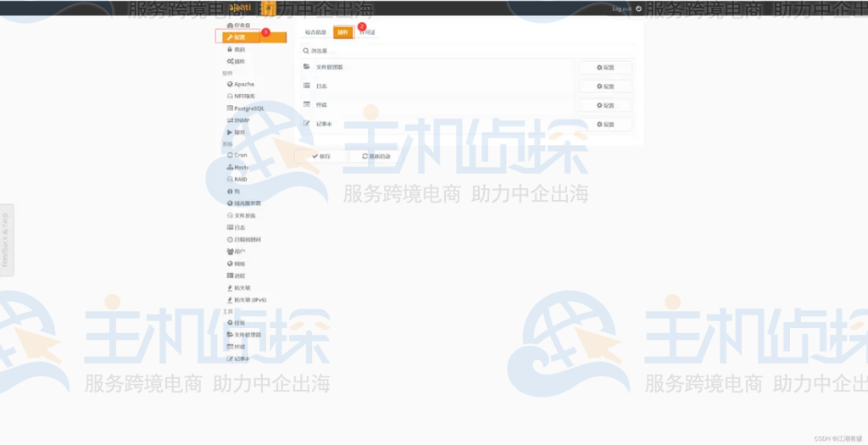The width and height of the screenshot is (868, 445).
Task: Open 服务 services in the sidebar
Action: [x=236, y=132]
